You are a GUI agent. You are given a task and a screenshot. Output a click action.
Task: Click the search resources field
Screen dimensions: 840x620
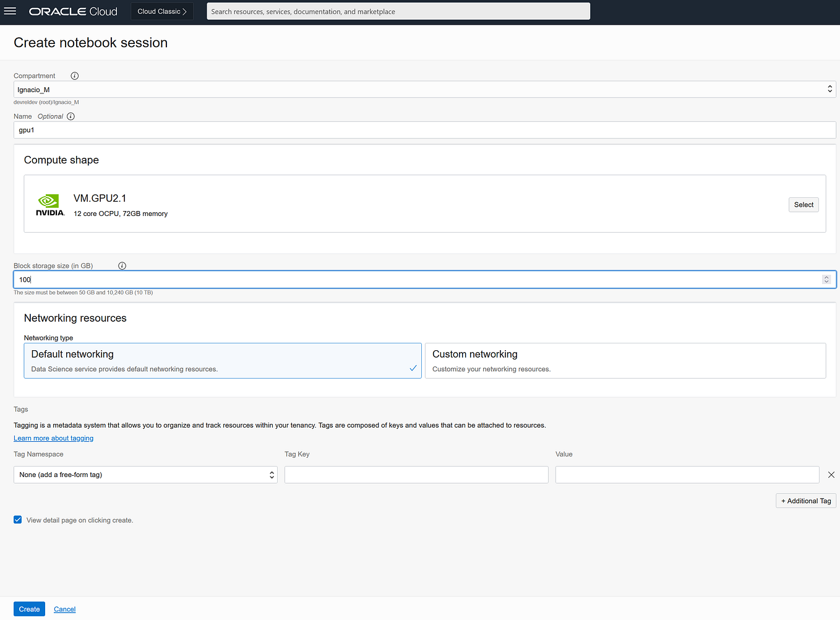click(398, 11)
